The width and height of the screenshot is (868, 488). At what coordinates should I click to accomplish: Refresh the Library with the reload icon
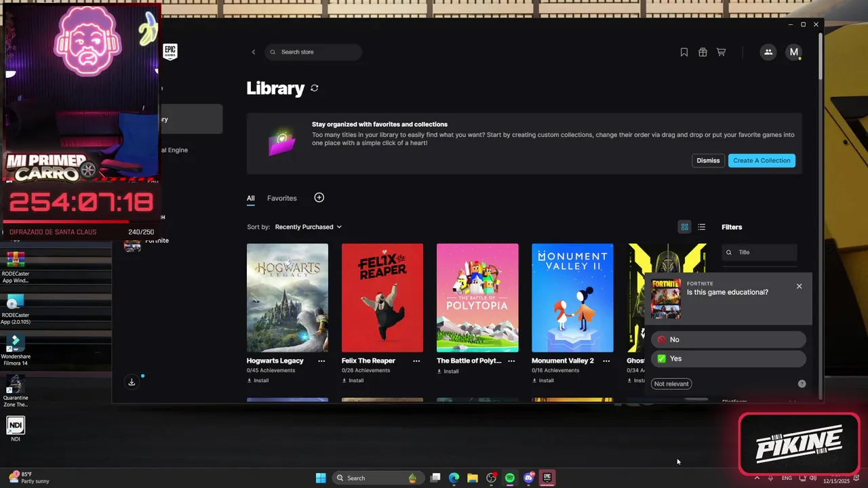pos(315,88)
